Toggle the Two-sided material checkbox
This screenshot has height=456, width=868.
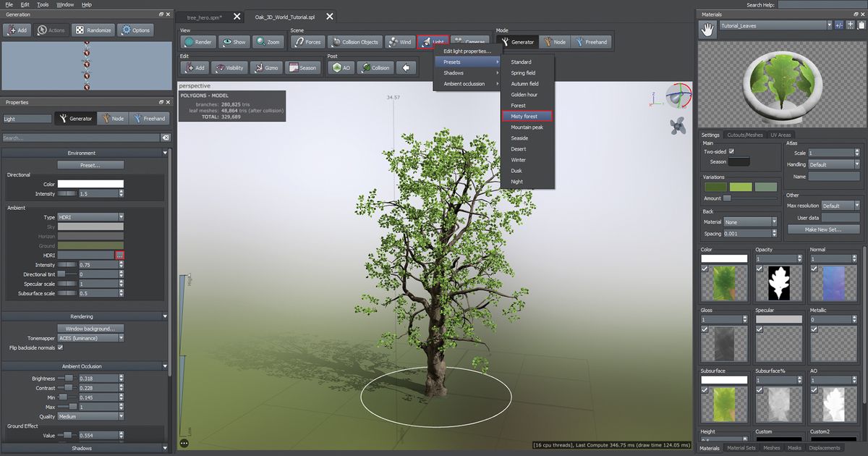click(733, 151)
